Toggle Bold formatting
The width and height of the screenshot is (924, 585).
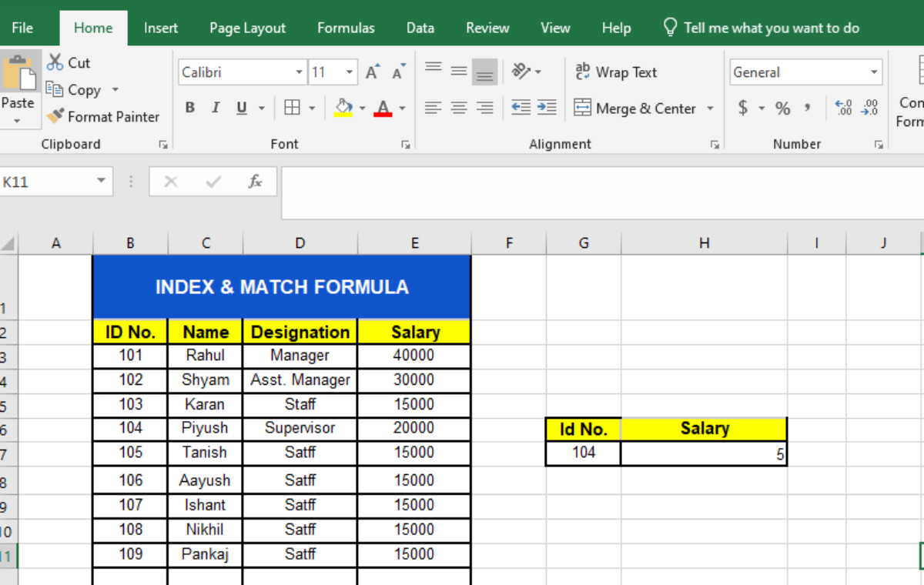190,108
